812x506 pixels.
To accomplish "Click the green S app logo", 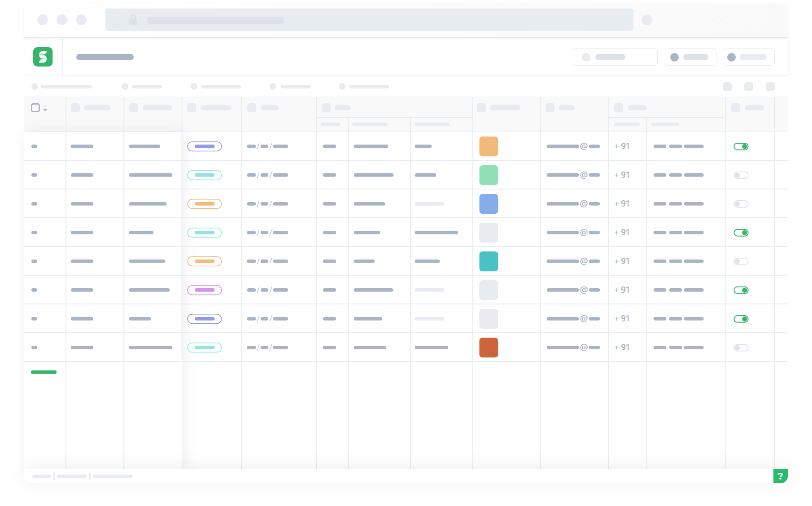I will pos(43,57).
